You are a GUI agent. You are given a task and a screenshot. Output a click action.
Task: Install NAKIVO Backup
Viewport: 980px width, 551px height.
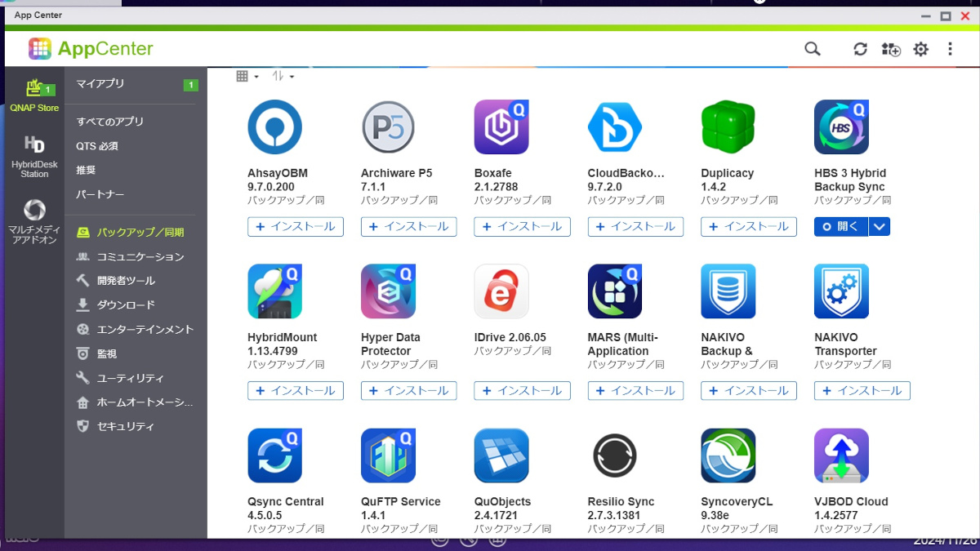[x=749, y=391]
